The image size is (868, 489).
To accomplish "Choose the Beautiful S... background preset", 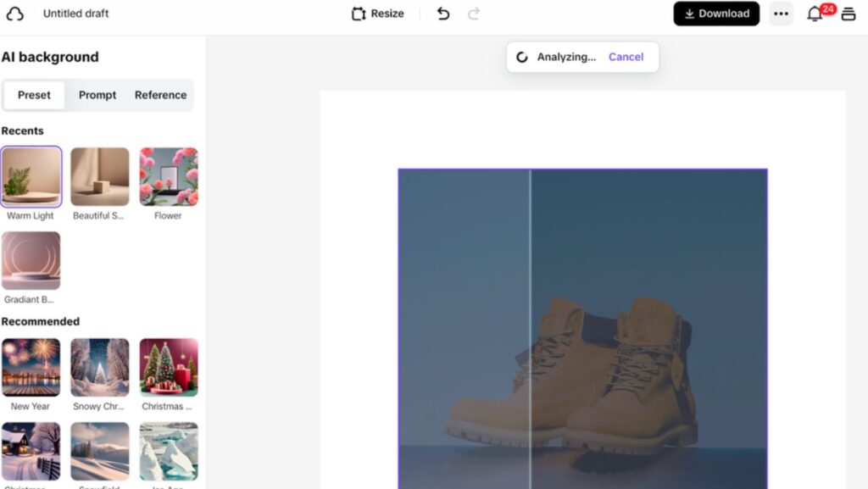I will coord(100,177).
